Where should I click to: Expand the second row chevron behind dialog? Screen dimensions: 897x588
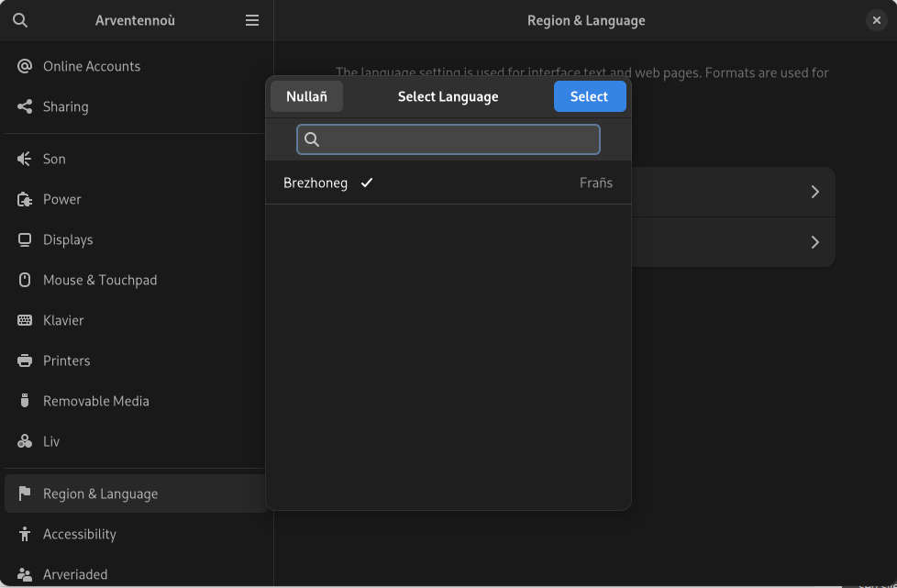tap(815, 242)
